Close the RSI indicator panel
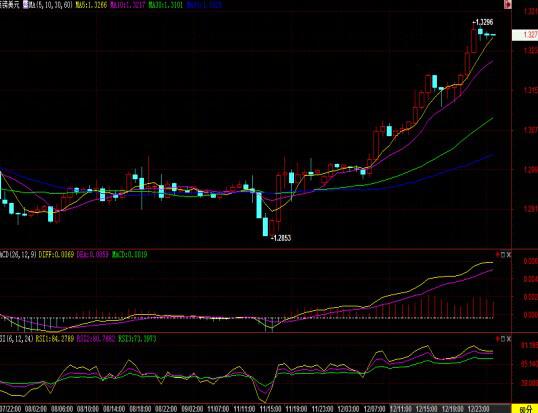The image size is (538, 413). coord(509,339)
